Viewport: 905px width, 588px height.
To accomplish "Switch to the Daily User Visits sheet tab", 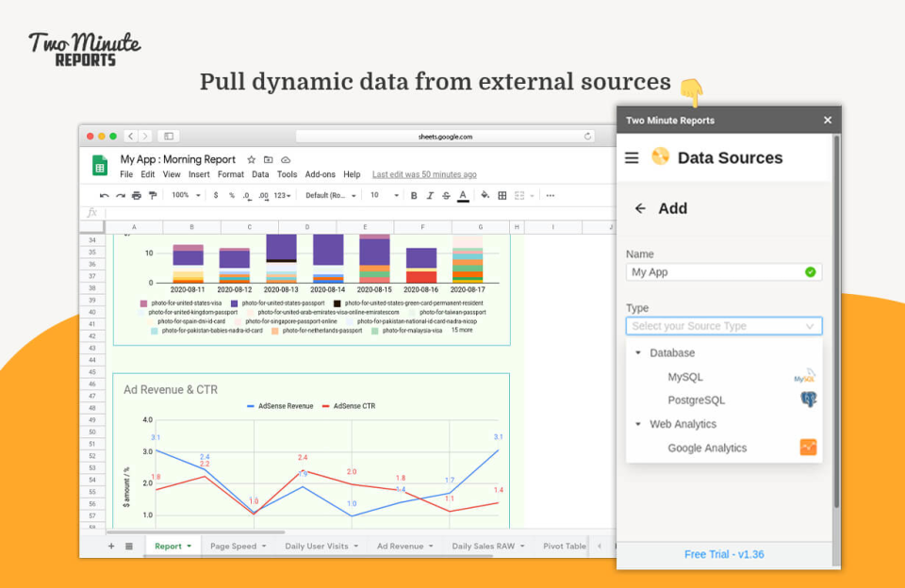I will [317, 546].
